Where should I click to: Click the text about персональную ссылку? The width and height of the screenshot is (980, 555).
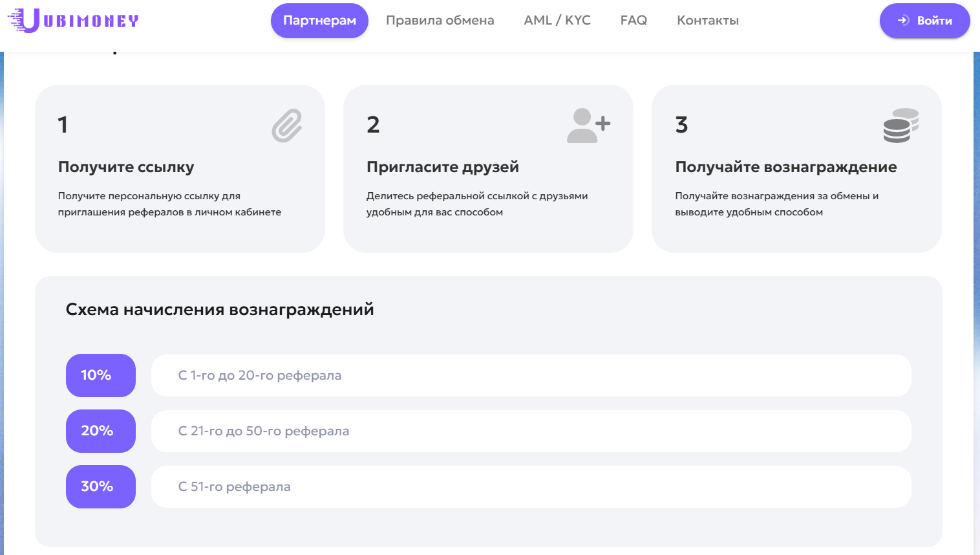tap(169, 204)
